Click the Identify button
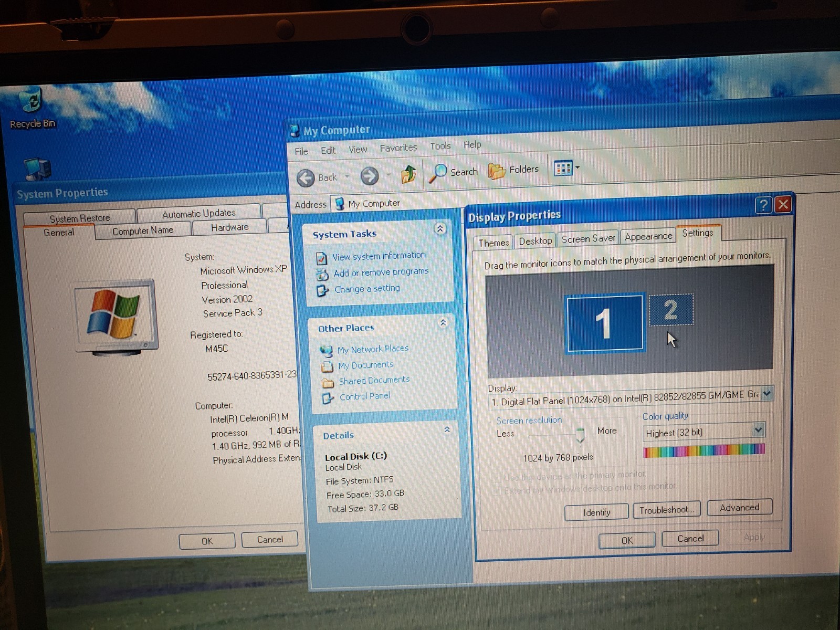This screenshot has height=630, width=840. click(x=596, y=512)
